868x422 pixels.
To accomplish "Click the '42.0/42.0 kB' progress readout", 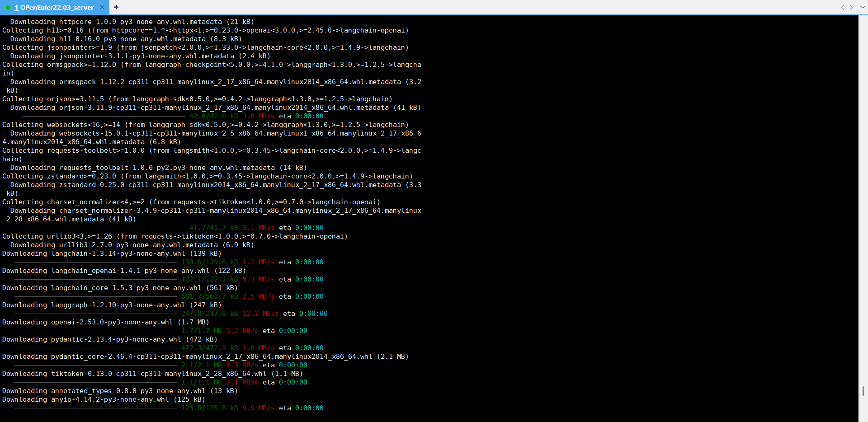I will (213, 116).
